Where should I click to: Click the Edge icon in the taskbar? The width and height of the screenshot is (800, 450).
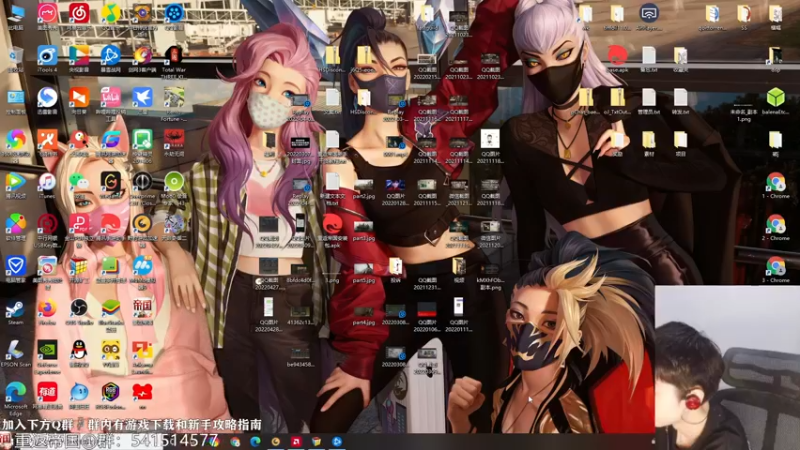pyautogui.click(x=255, y=441)
